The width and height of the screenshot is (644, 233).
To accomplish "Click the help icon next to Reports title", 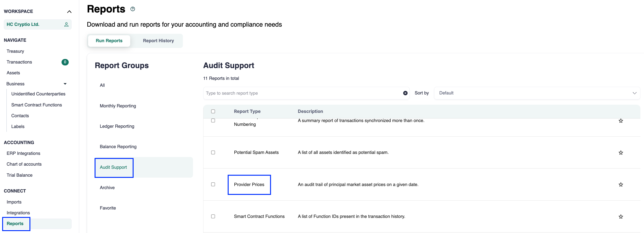I will [133, 9].
